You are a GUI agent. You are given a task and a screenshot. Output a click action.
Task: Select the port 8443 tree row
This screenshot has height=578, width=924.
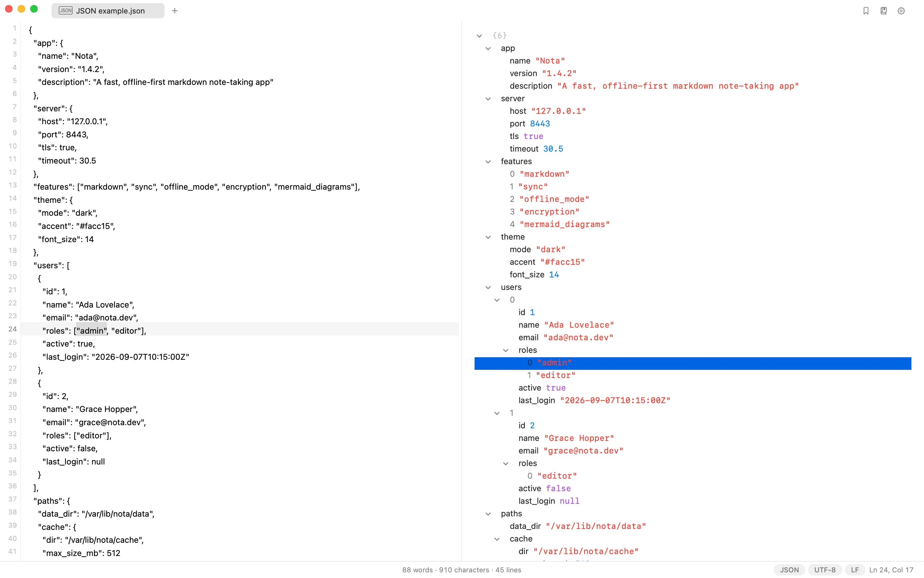[692, 124]
